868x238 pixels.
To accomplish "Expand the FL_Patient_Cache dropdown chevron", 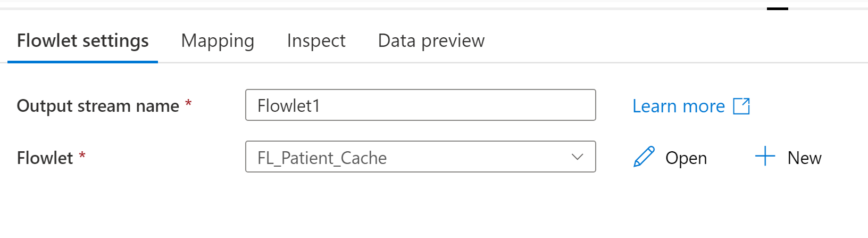I will pyautogui.click(x=577, y=157).
